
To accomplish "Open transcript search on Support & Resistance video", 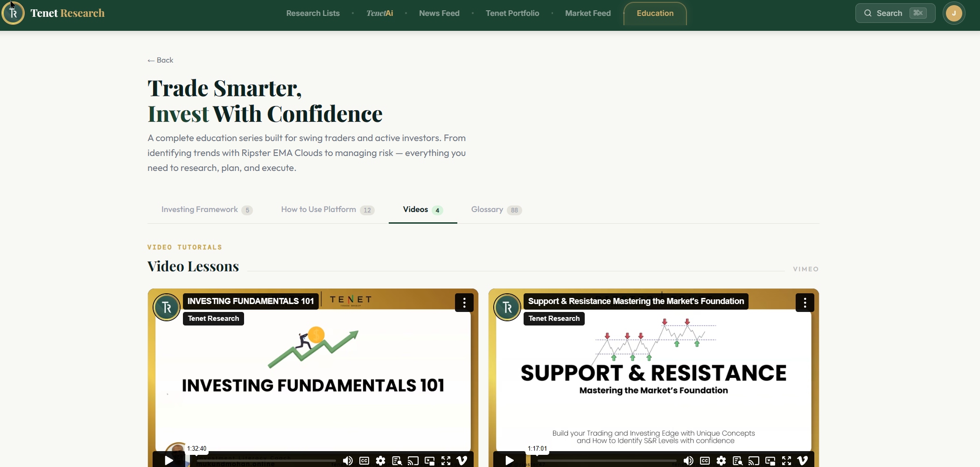I will point(738,461).
